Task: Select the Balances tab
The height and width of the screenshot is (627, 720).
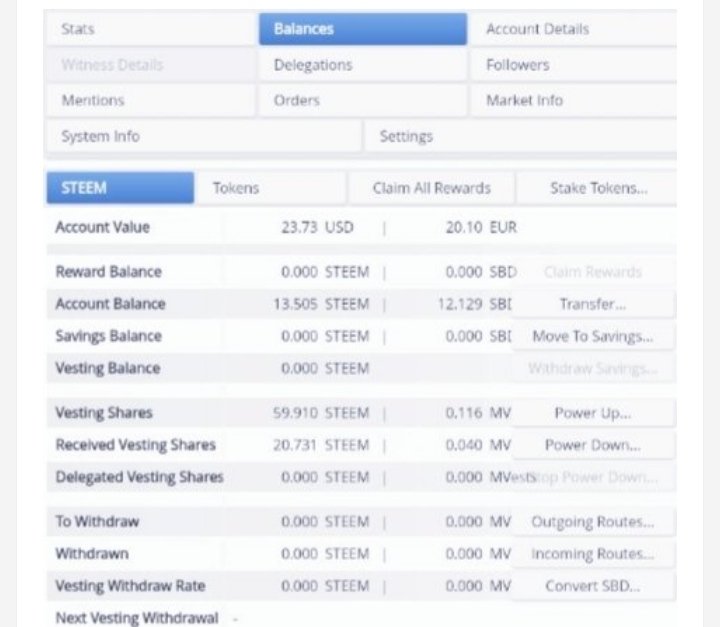Action: click(363, 29)
